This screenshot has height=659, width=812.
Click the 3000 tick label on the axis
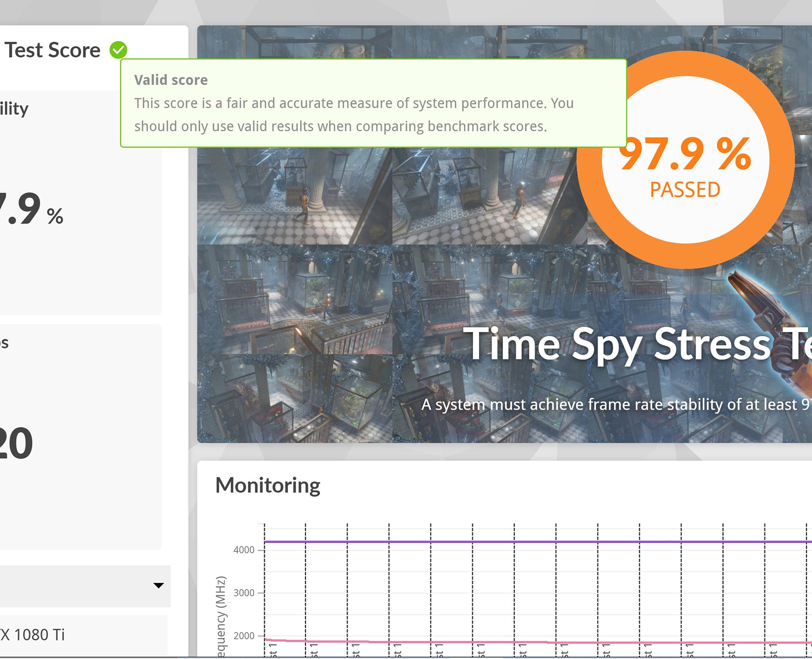[x=244, y=593]
